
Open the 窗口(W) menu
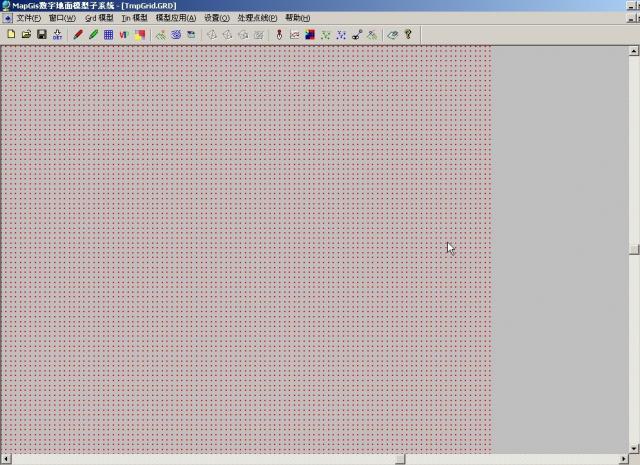click(62, 18)
